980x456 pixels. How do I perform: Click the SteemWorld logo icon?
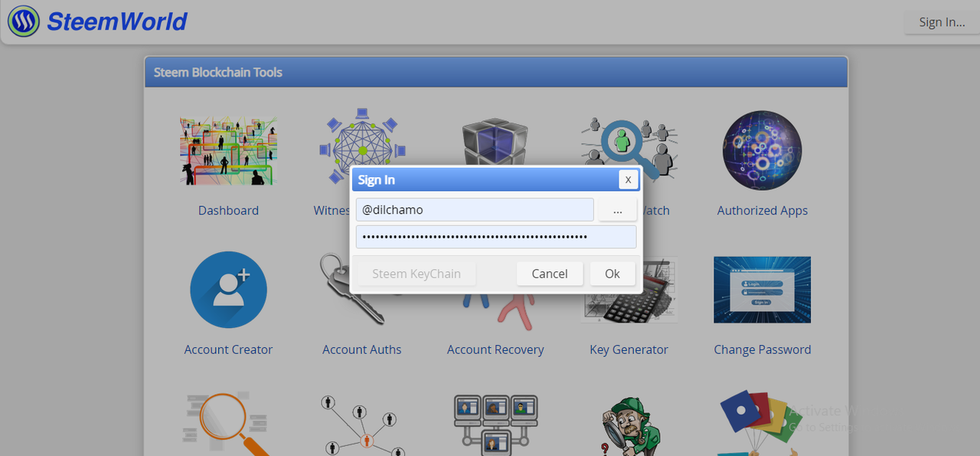pos(24,21)
